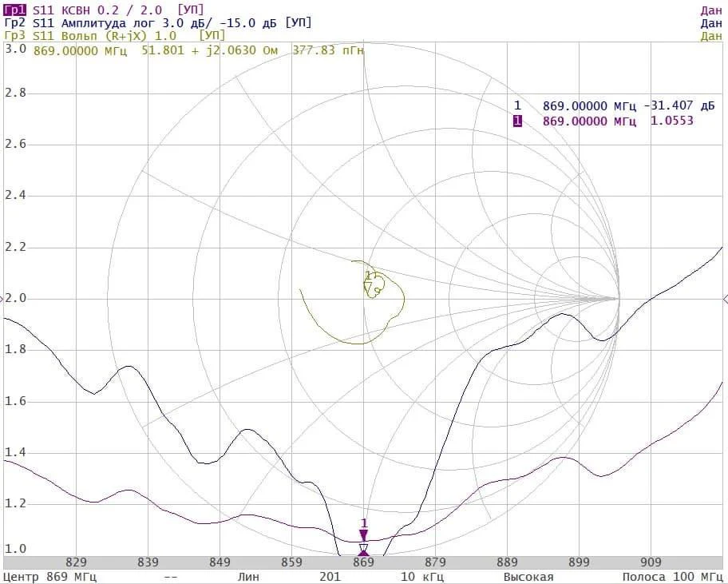Screen dimensions: 728x584
Task: Click the 10 кГц IF bandwidth field
Action: tap(419, 577)
